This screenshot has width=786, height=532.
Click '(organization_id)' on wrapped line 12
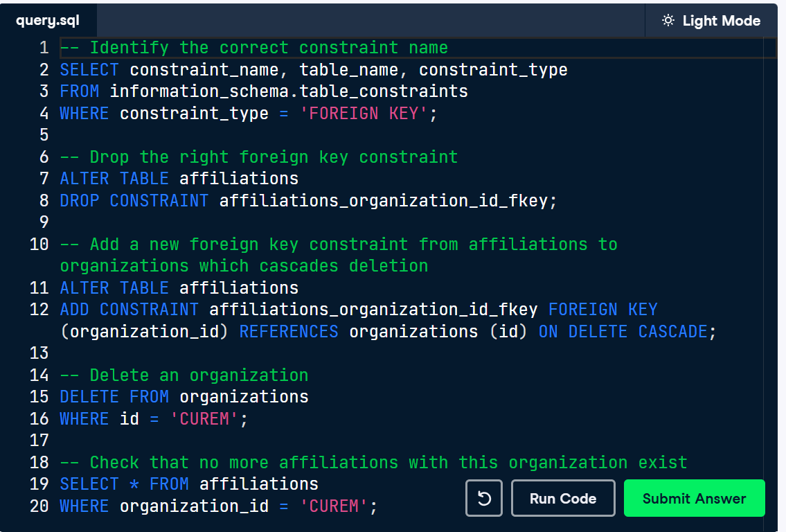[x=144, y=331]
